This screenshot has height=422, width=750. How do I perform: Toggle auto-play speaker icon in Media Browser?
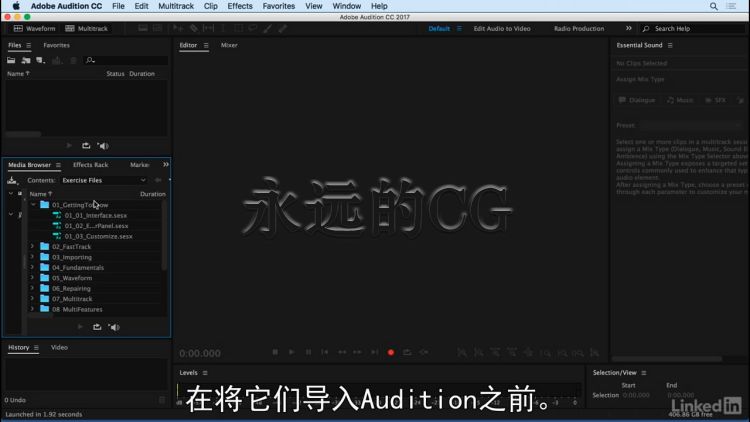pyautogui.click(x=114, y=327)
